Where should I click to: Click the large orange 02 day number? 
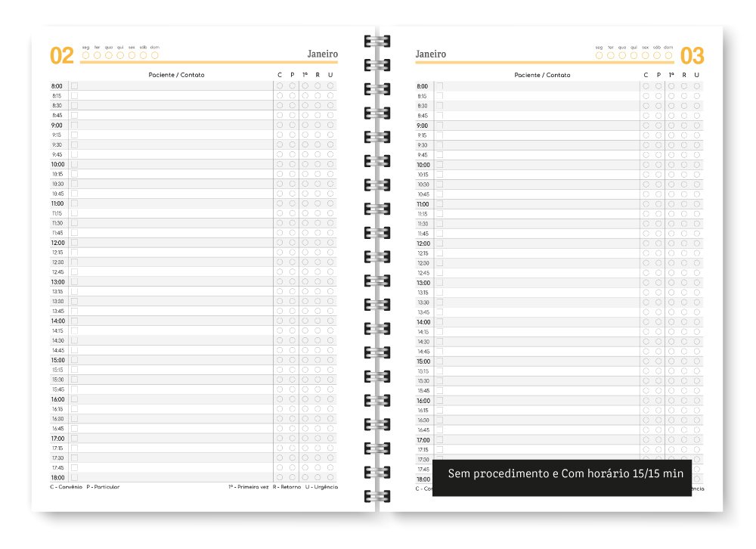pyautogui.click(x=62, y=56)
